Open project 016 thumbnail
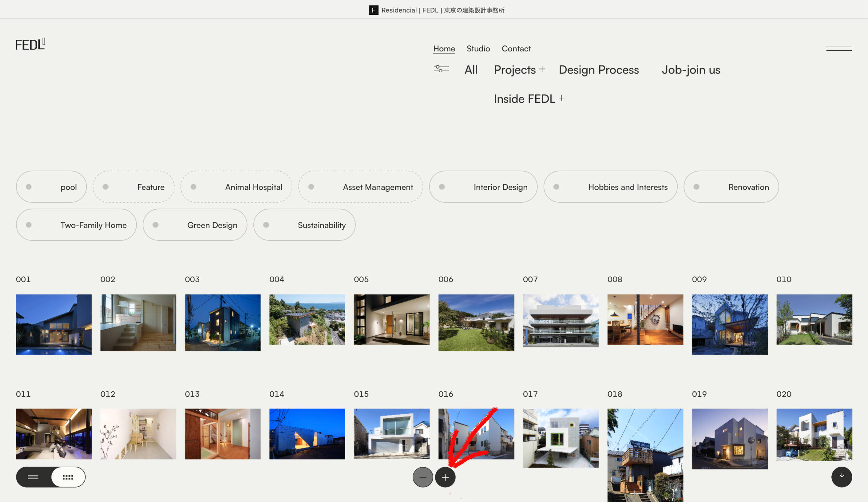The width and height of the screenshot is (868, 502). (x=476, y=434)
